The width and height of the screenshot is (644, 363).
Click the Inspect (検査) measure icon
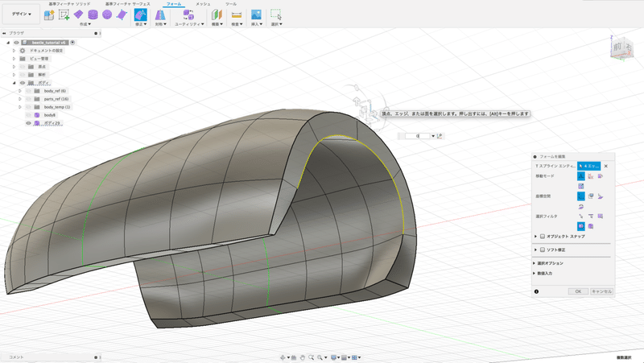tap(236, 14)
